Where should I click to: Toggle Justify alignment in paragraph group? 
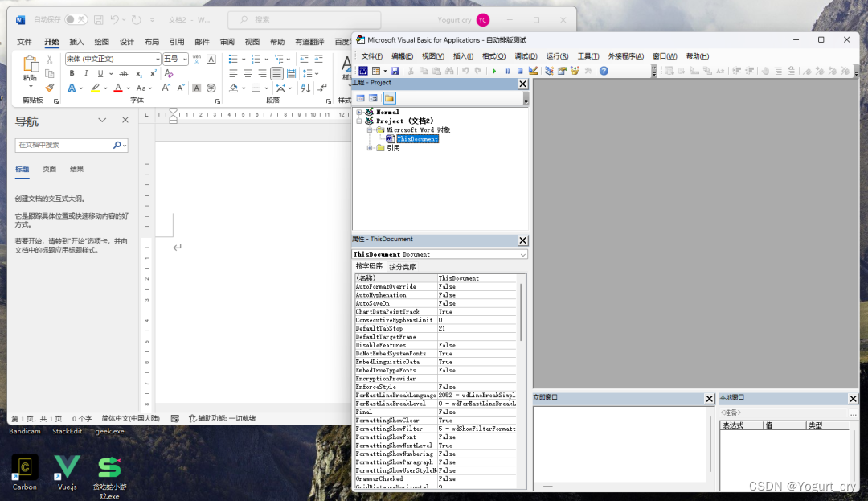pos(276,73)
